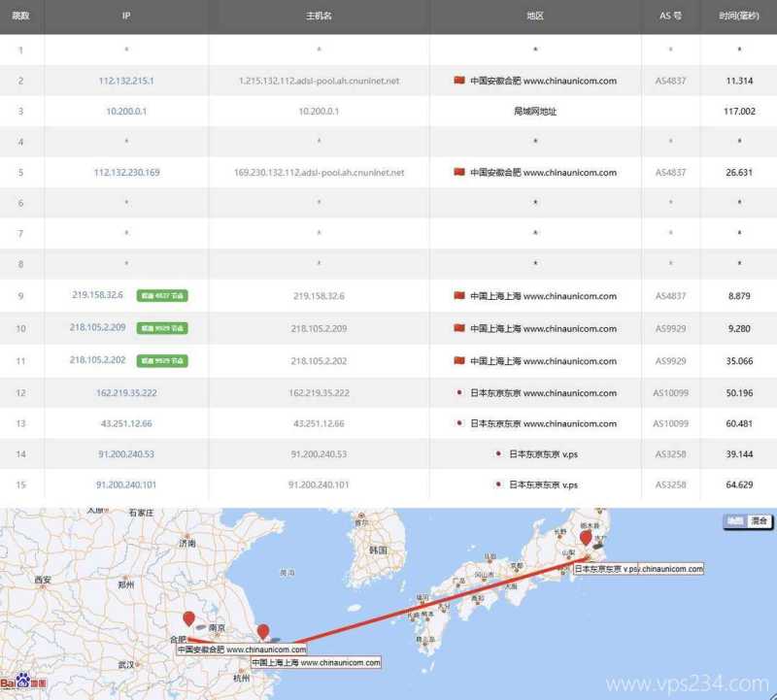This screenshot has height=700, width=777.
Task: Click the green node badge on hop 10
Action: (x=162, y=328)
